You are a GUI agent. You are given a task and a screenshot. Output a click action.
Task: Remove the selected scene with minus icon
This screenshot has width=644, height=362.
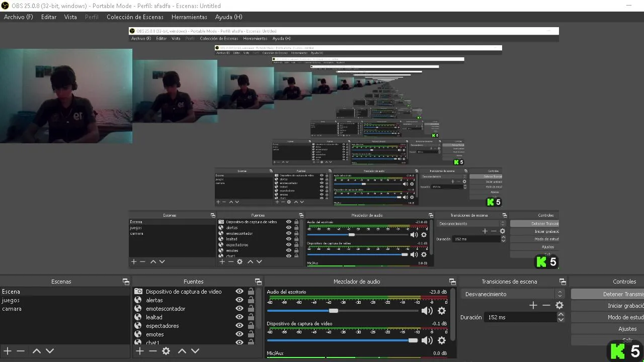pos(21,351)
